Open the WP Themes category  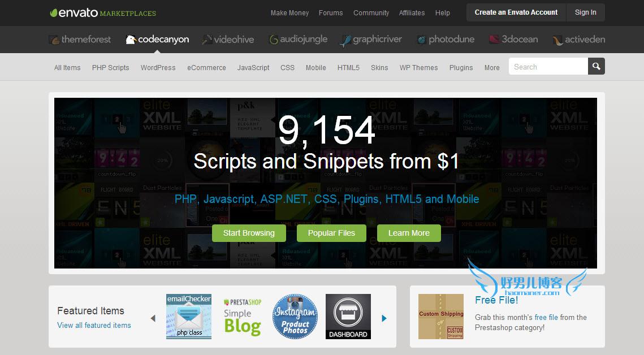(418, 68)
